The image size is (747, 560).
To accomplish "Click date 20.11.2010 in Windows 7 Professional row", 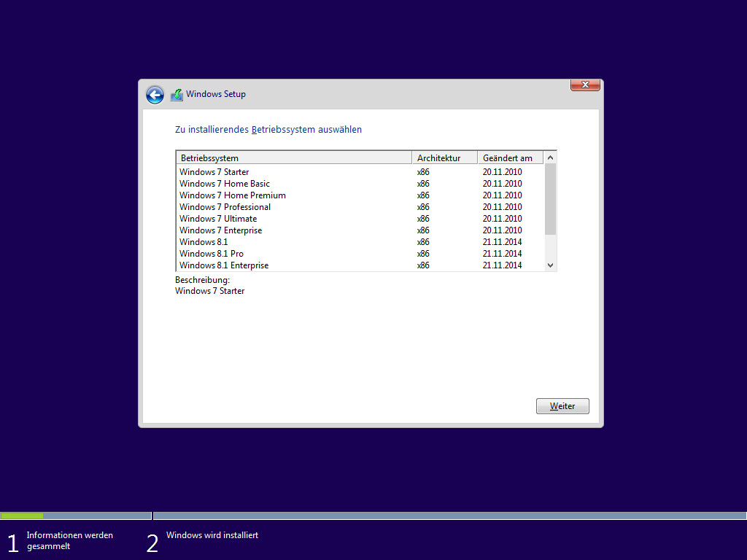I will (502, 207).
